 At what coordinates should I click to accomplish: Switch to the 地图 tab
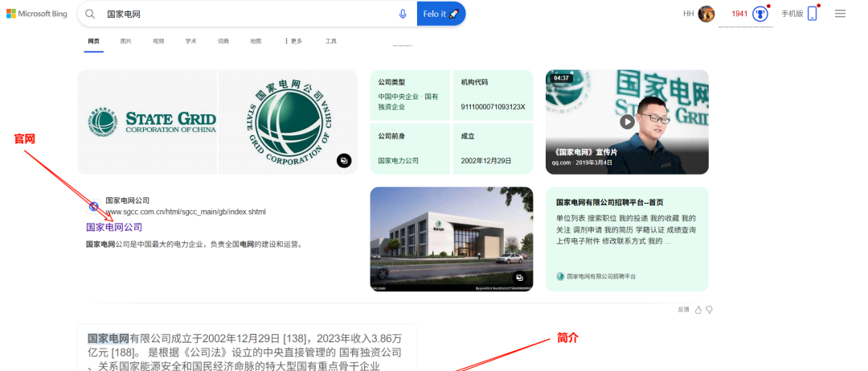256,41
